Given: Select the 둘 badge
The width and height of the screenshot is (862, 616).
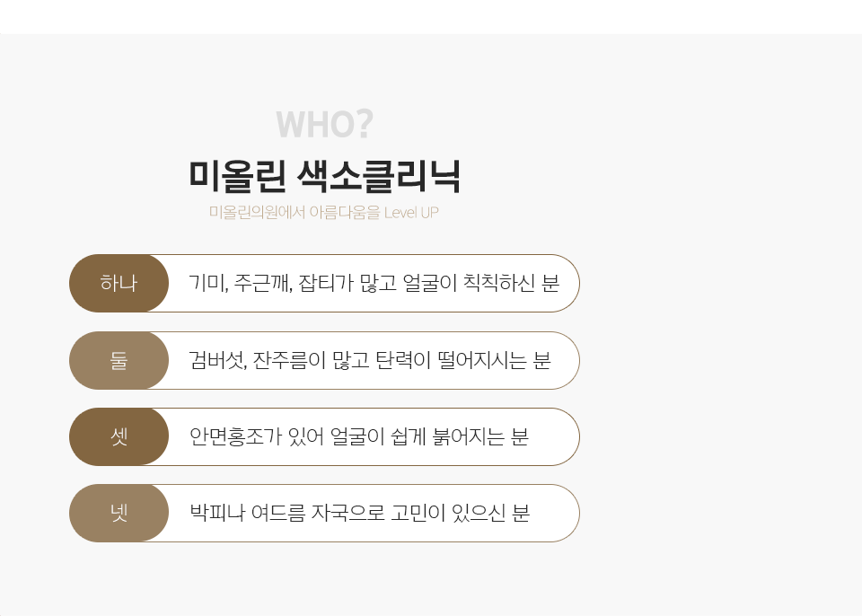Looking at the screenshot, I should click(119, 361).
